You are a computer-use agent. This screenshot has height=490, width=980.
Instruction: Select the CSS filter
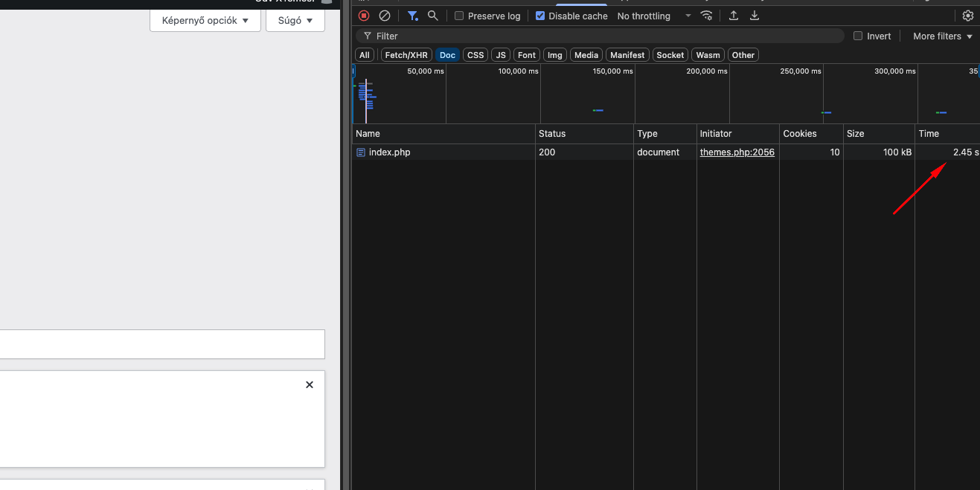475,55
